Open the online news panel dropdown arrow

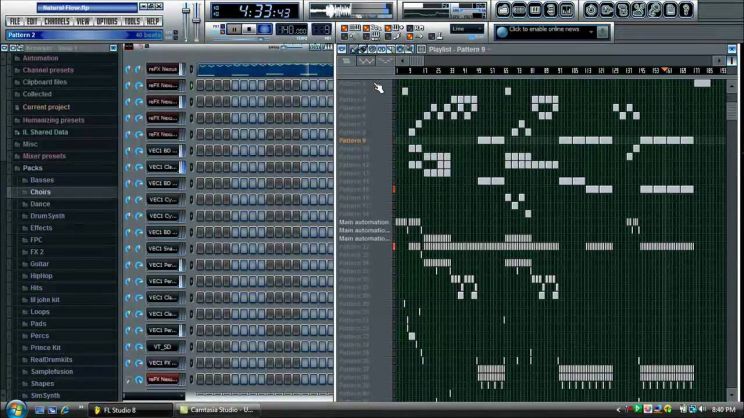591,32
